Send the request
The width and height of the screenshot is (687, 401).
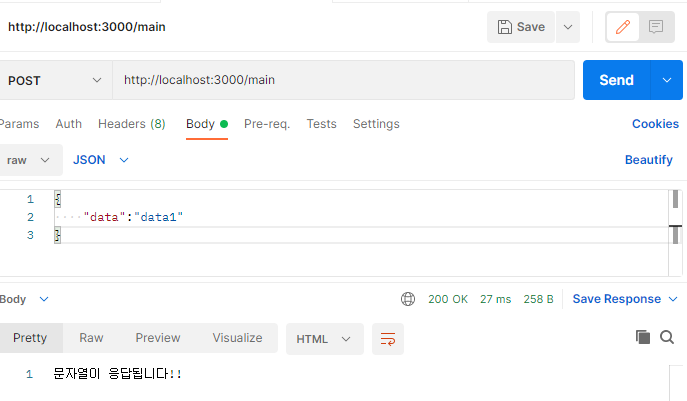(x=616, y=80)
